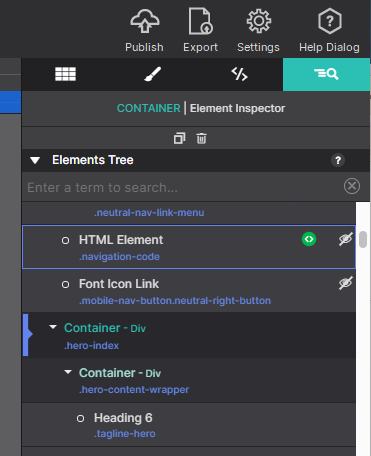Click the .navigation-code class label

[119, 257]
